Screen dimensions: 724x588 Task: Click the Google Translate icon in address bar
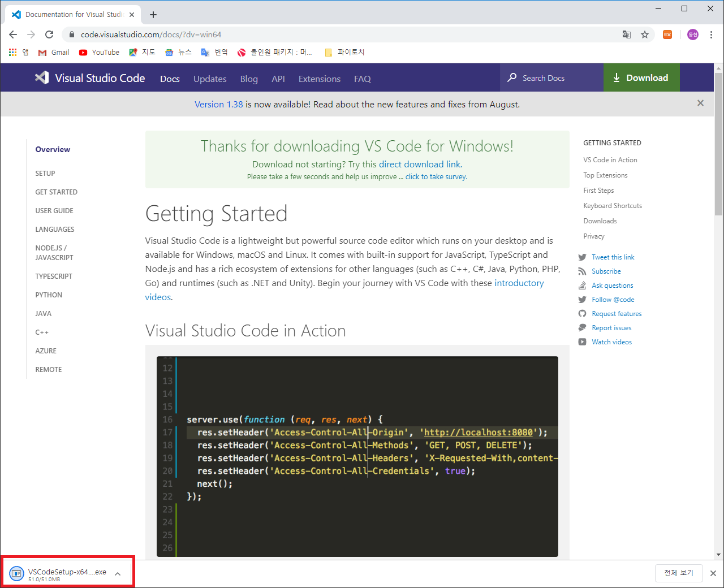click(x=627, y=34)
